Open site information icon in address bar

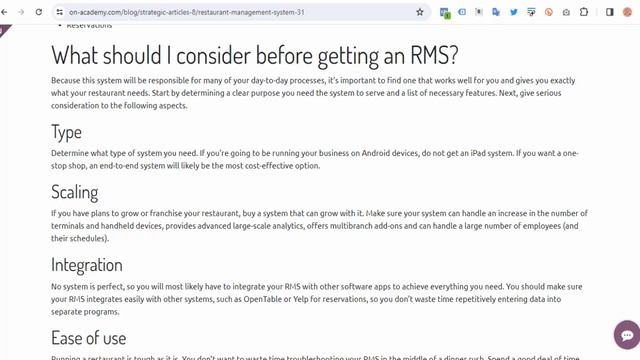(x=60, y=12)
